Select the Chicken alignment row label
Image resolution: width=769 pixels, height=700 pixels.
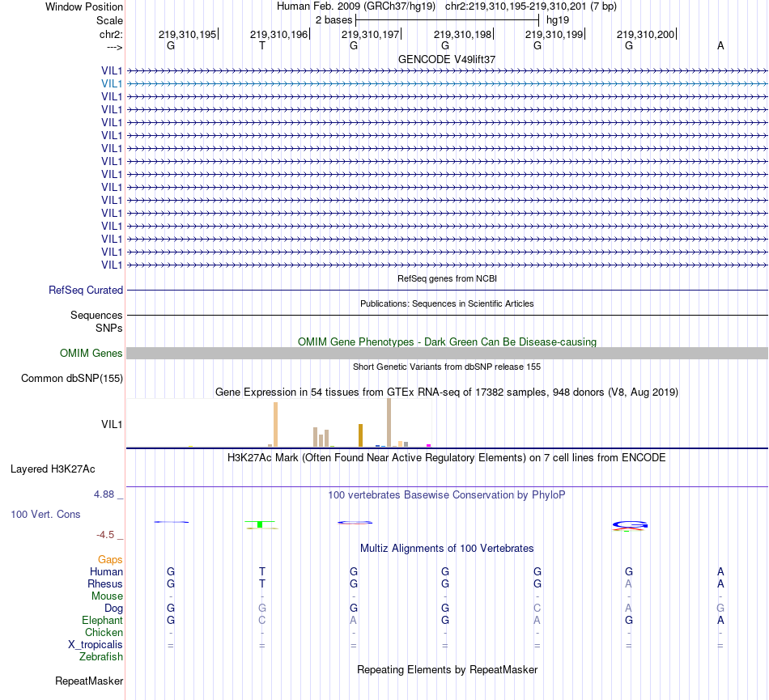click(104, 633)
